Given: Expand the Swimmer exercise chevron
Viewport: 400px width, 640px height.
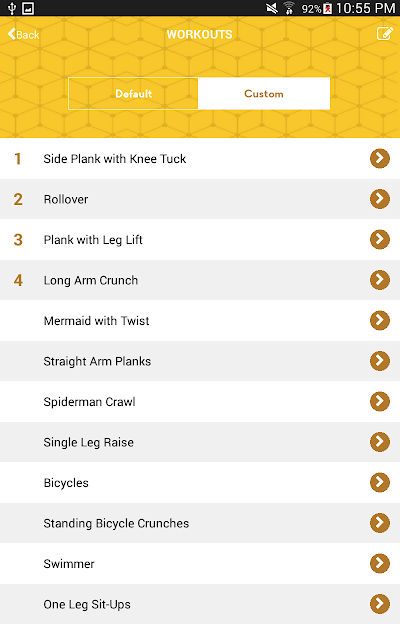Looking at the screenshot, I should (380, 563).
